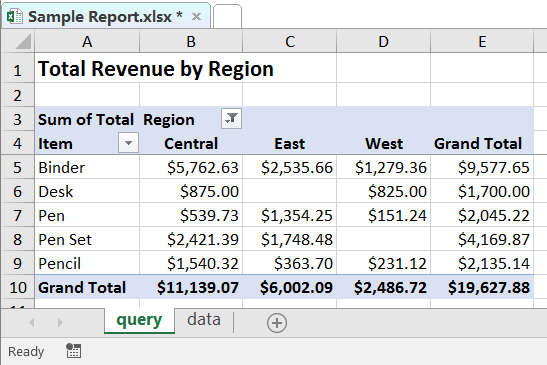Select row 4 header

(x=18, y=143)
